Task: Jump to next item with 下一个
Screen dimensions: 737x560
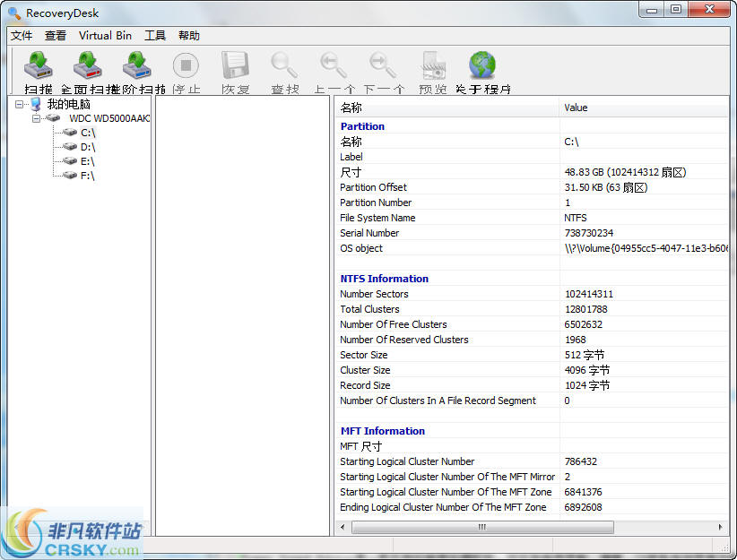Action: (382, 65)
